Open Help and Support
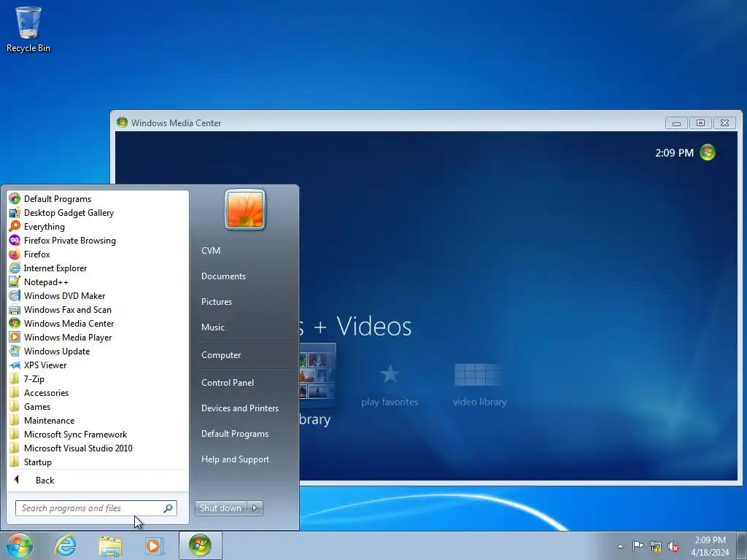747x560 pixels. pos(235,459)
